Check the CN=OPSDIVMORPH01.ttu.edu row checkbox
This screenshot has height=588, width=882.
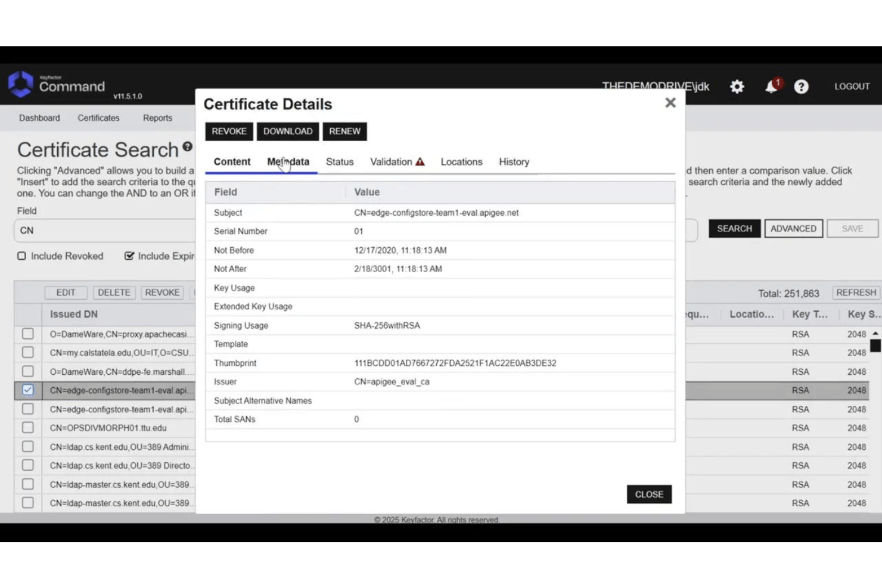[x=28, y=428]
